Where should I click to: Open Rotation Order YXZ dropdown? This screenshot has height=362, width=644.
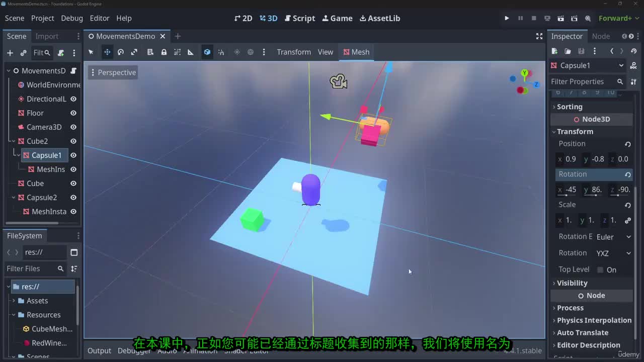click(614, 253)
